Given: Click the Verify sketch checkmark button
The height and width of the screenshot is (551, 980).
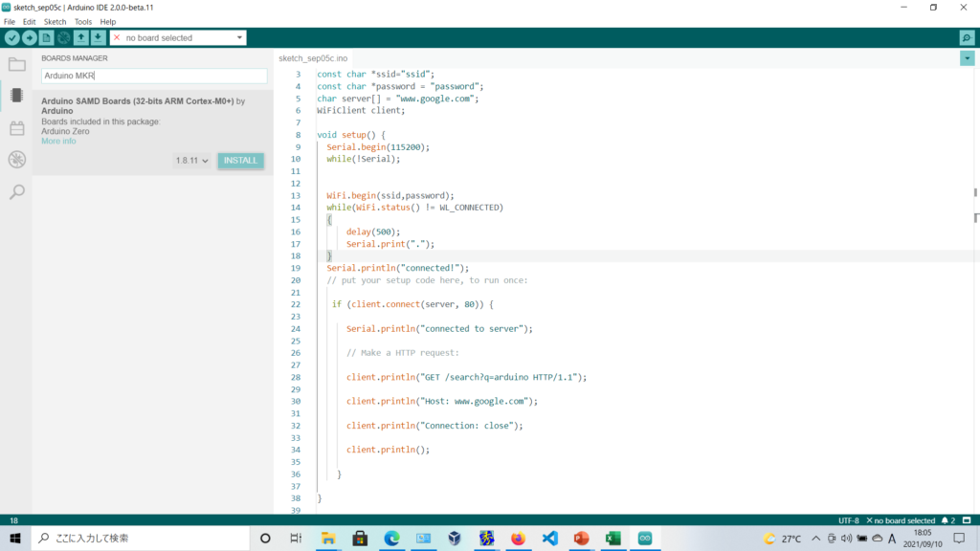Looking at the screenshot, I should (x=11, y=38).
